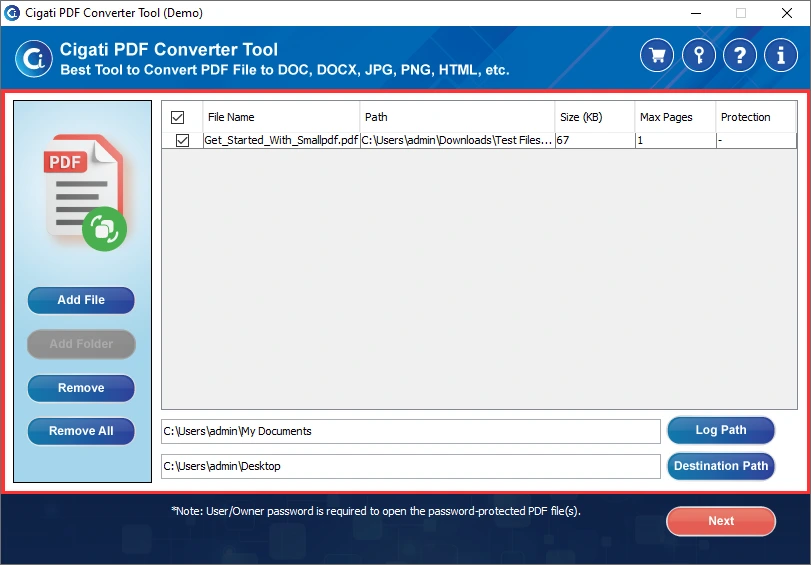Click the Remove button
Screen dimensions: 811x565
click(81, 388)
